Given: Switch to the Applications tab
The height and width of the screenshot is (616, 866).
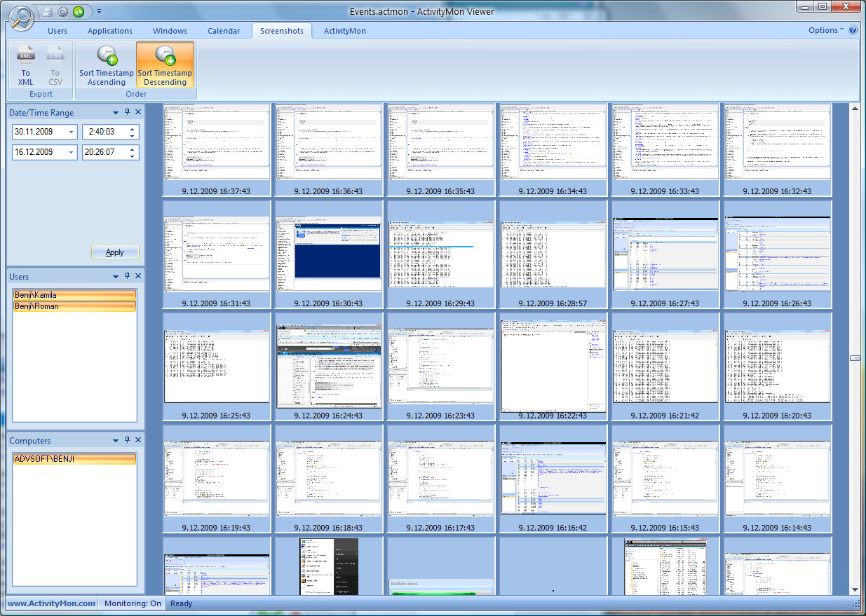Looking at the screenshot, I should click(x=110, y=31).
